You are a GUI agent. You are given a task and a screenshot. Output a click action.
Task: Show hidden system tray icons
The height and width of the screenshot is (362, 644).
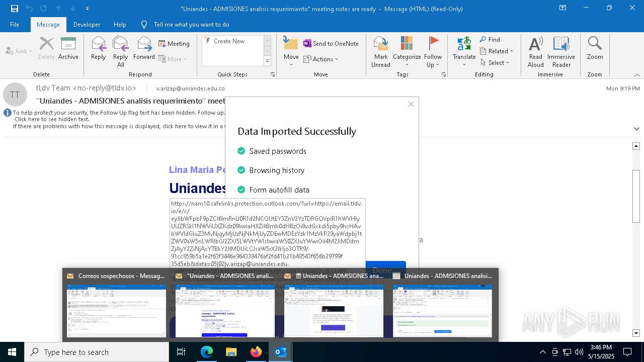point(542,352)
